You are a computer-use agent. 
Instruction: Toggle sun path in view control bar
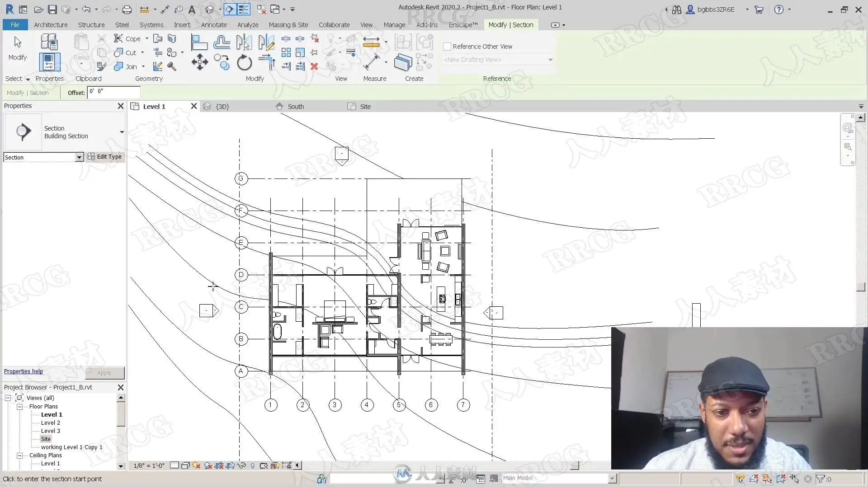196,465
